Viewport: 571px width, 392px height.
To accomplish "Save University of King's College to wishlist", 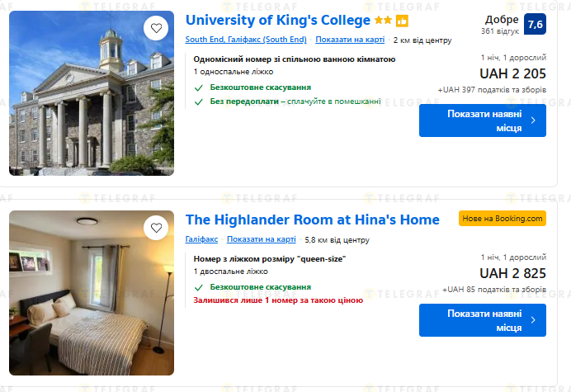I will coord(155,28).
